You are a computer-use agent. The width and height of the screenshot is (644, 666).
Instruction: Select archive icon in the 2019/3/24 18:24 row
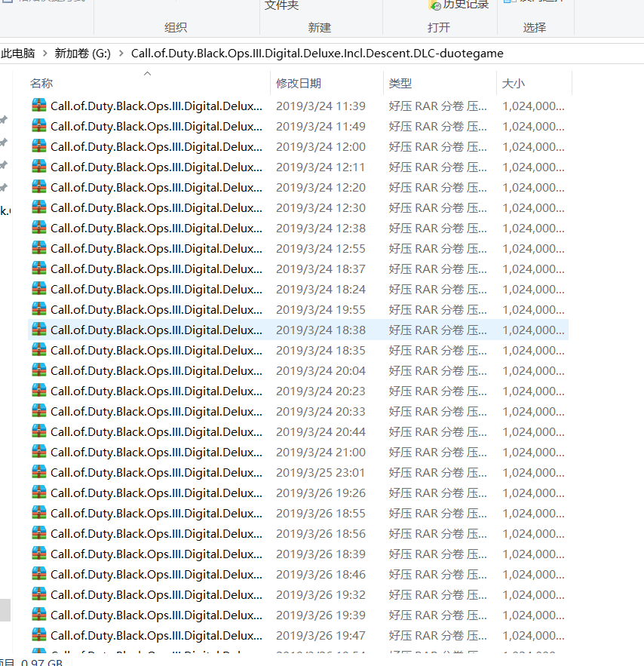coord(39,289)
